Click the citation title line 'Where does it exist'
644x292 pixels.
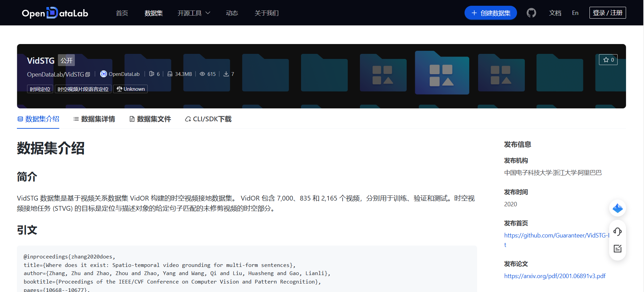(x=159, y=265)
